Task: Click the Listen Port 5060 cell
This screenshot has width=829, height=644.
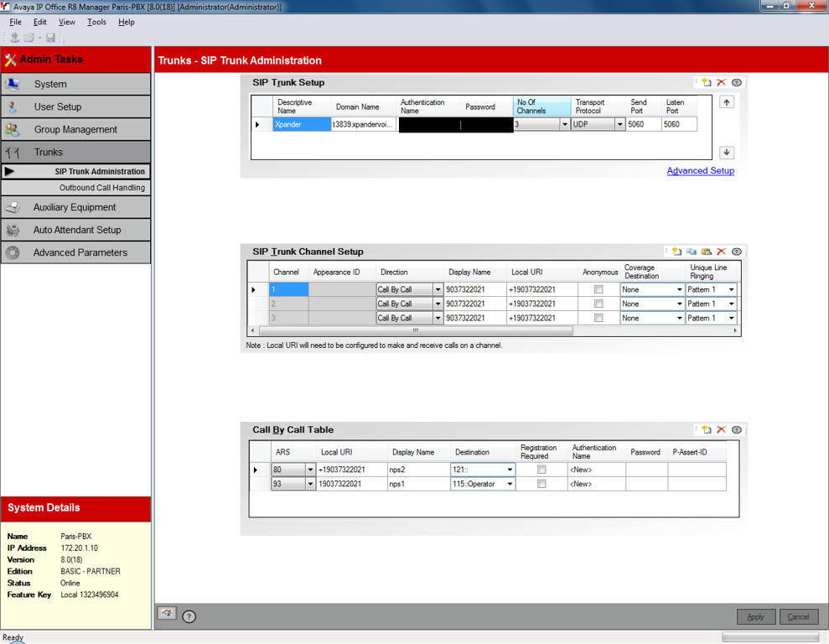Action: click(679, 124)
